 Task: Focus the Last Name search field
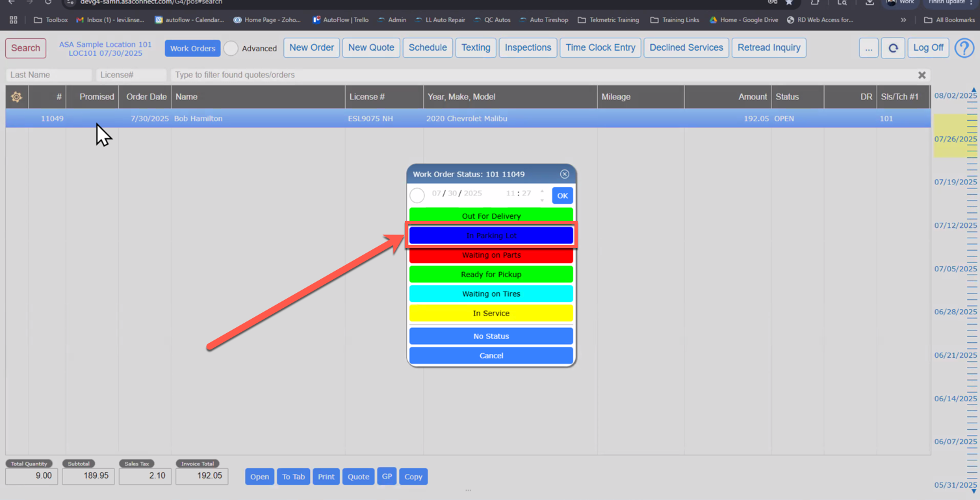tap(49, 75)
